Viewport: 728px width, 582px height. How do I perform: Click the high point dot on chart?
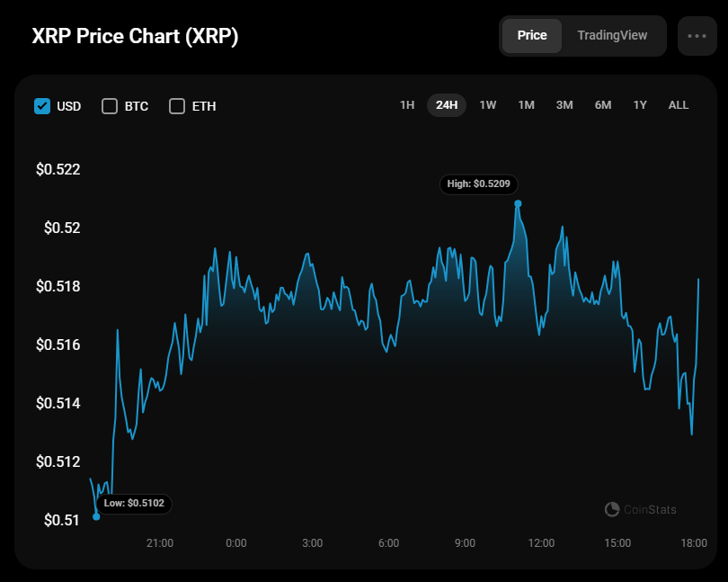click(x=518, y=204)
